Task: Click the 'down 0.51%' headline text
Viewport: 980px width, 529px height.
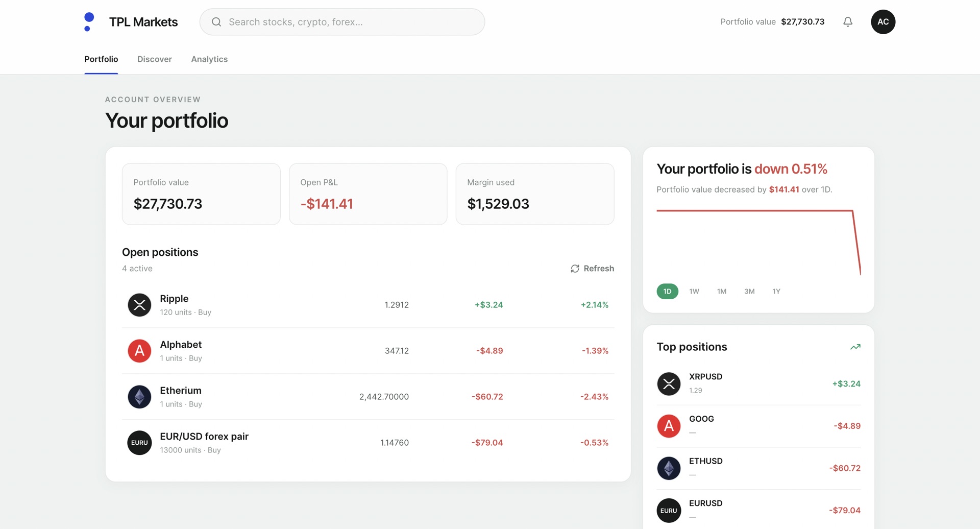Action: (791, 169)
